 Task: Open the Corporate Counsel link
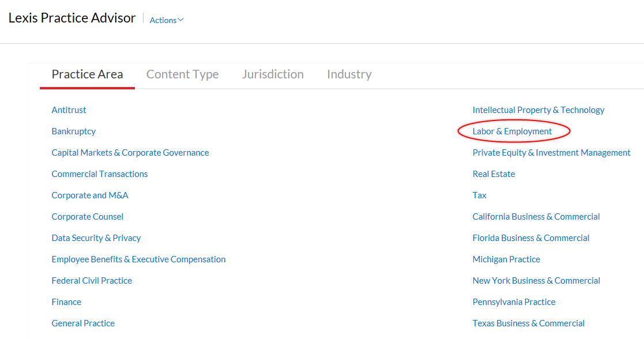click(x=88, y=217)
